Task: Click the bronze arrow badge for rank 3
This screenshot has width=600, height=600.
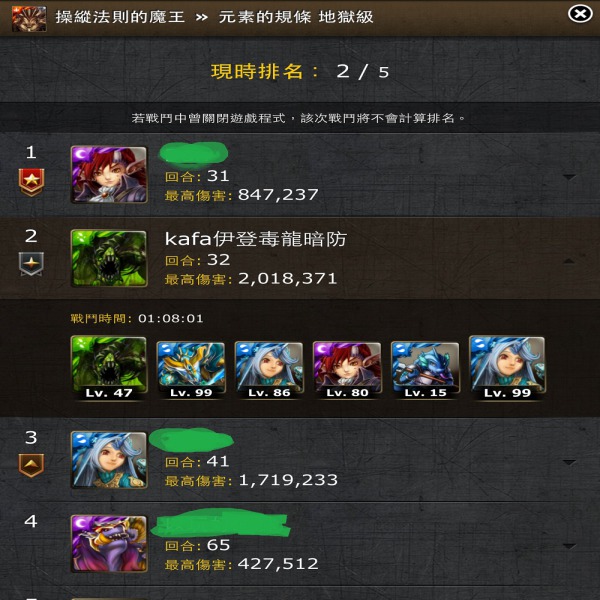Action: tap(31, 465)
